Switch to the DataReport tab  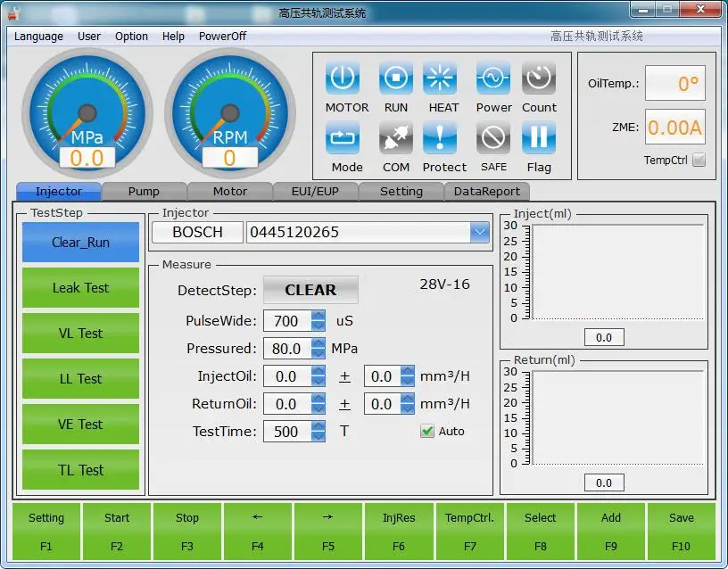click(486, 191)
